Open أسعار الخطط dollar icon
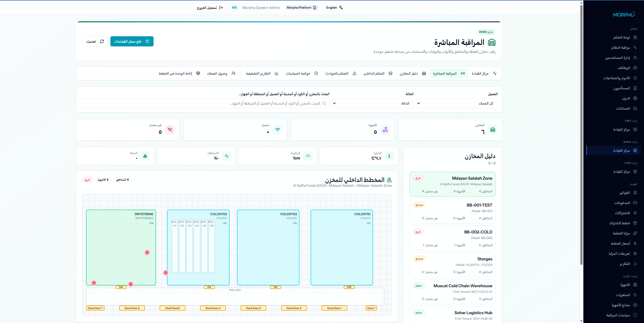The width and height of the screenshot is (644, 323). pos(635,243)
